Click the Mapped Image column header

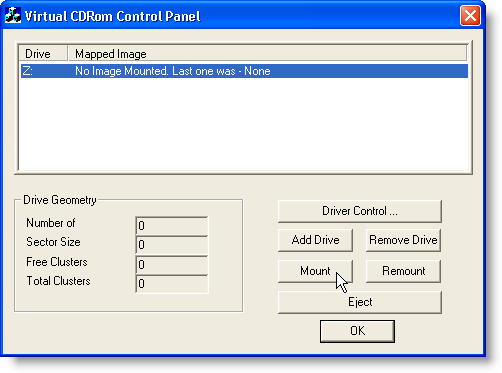coord(267,54)
